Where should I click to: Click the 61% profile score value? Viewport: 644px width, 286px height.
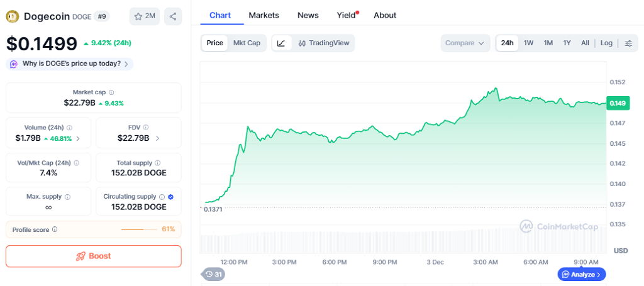tap(169, 229)
